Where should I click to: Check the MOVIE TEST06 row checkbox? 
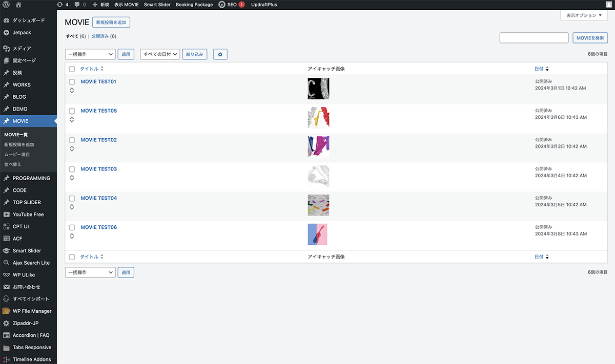coord(72,227)
